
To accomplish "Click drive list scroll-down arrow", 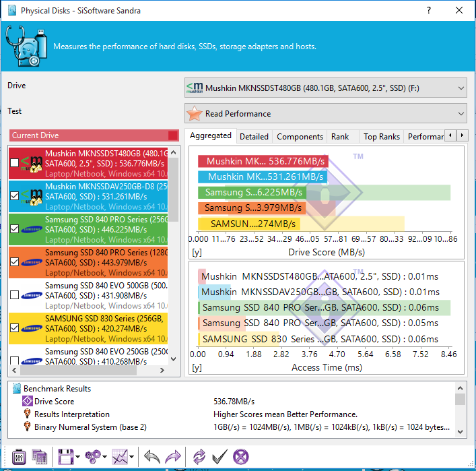I will pos(173,359).
